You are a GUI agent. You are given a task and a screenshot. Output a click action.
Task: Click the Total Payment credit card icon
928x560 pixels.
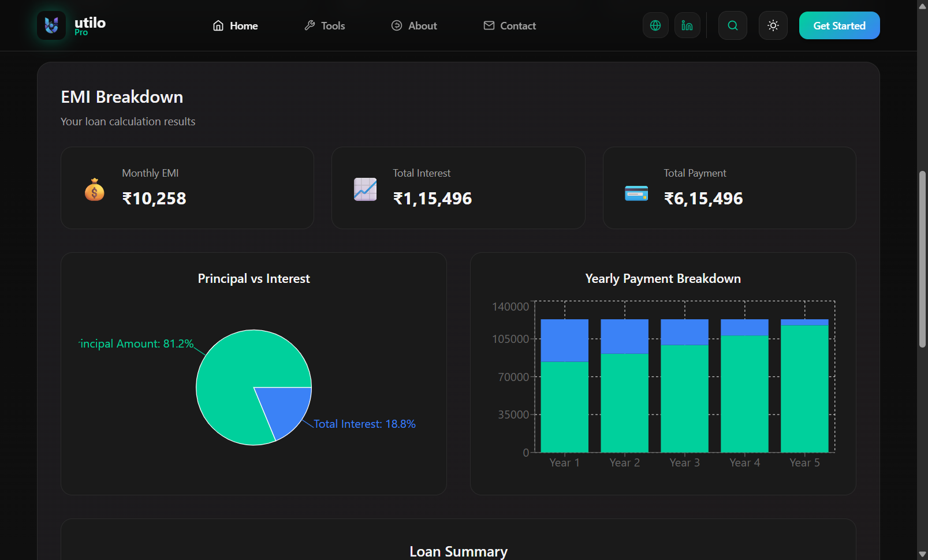636,193
